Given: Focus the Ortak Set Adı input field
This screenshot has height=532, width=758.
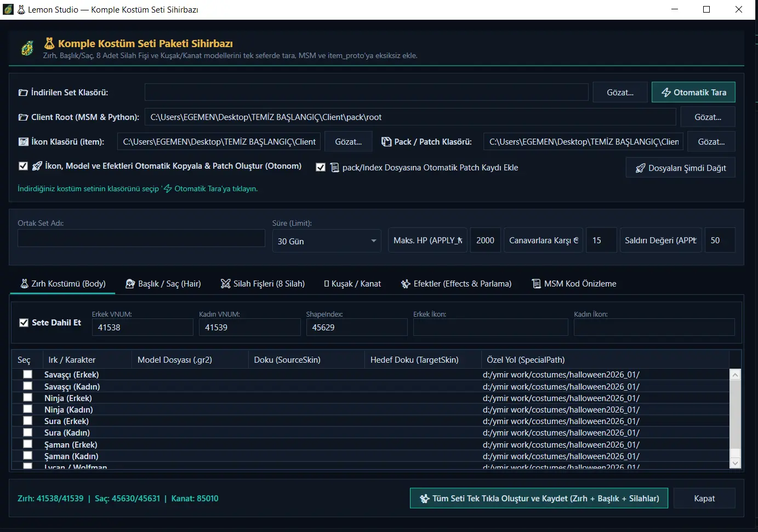Looking at the screenshot, I should 141,238.
